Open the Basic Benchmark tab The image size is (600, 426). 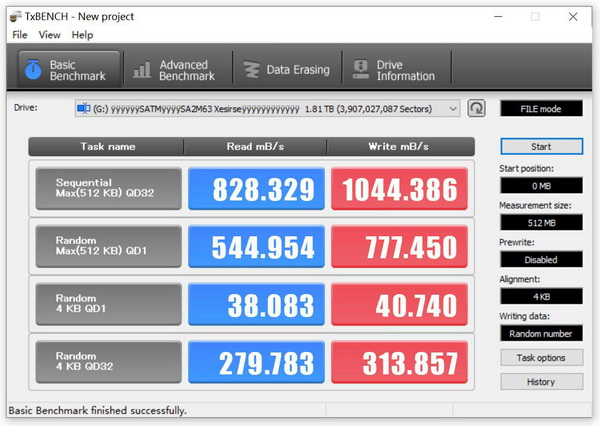click(x=69, y=70)
